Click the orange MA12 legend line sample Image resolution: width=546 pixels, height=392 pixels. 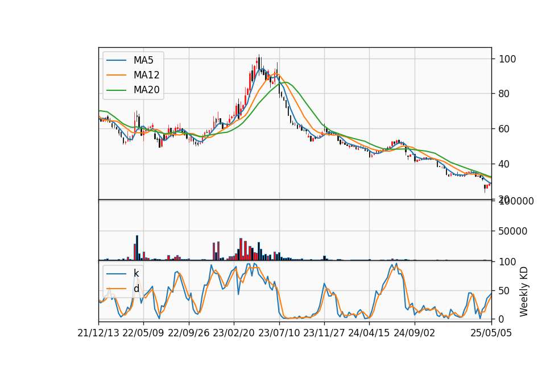(x=116, y=75)
